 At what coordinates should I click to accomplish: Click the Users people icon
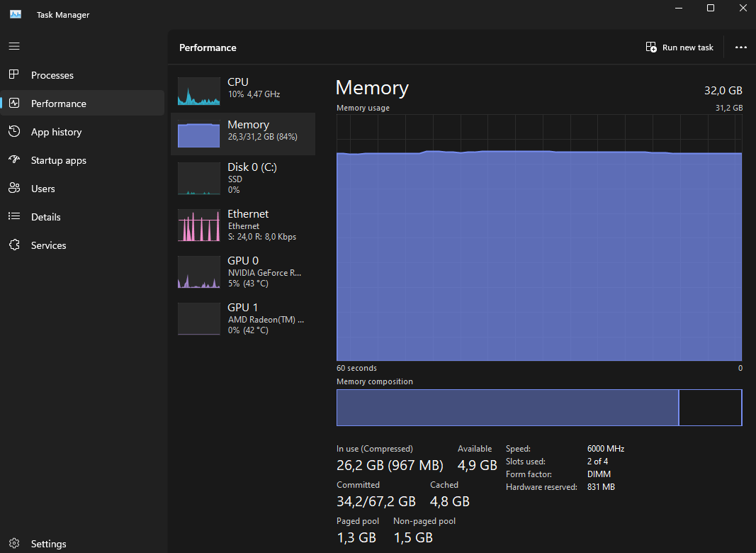pyautogui.click(x=14, y=188)
